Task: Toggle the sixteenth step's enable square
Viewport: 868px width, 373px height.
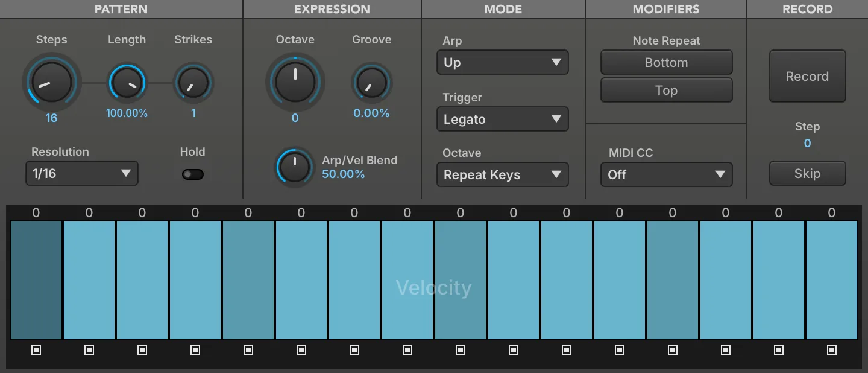Action: 832,350
